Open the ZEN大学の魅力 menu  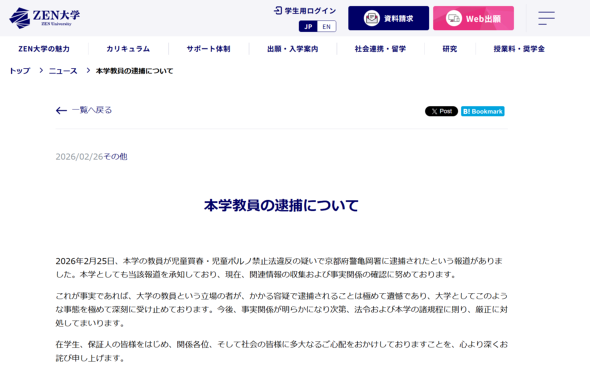(x=44, y=49)
